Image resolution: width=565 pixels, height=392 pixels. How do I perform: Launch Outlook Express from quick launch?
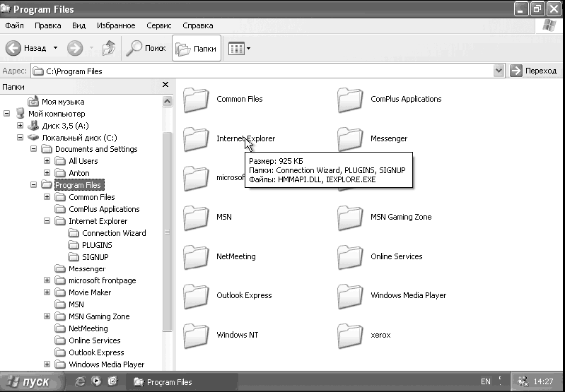[x=112, y=381]
